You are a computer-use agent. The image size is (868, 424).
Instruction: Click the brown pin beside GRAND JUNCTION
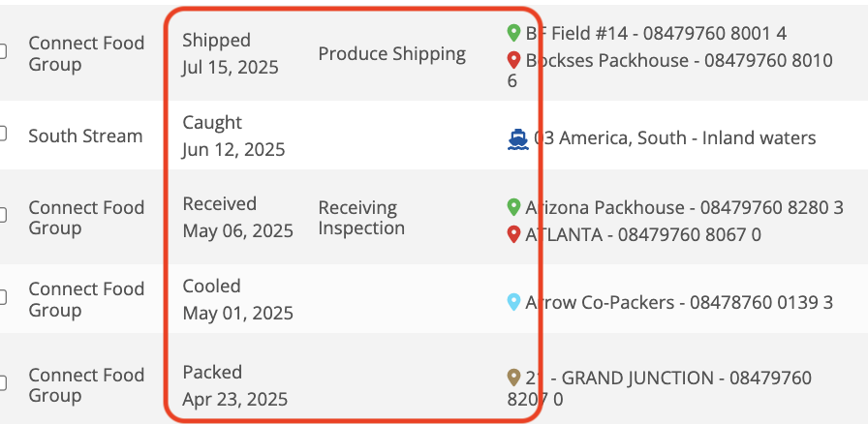click(514, 378)
